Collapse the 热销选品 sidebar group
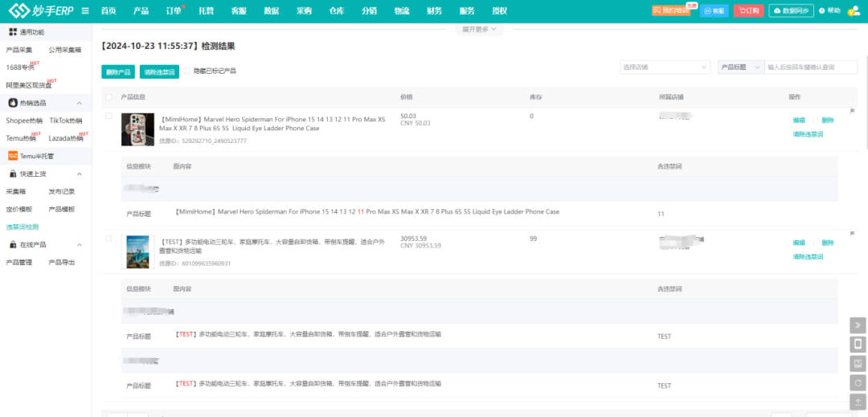 [79, 104]
